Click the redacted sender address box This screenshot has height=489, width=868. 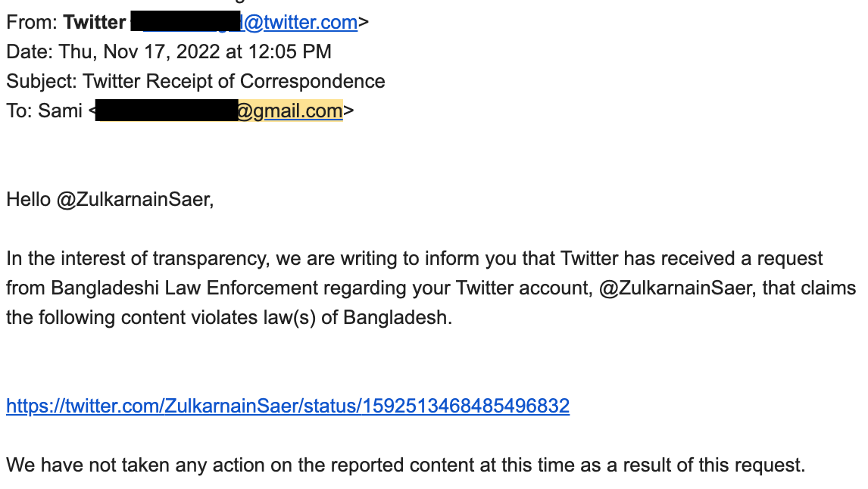(x=186, y=21)
